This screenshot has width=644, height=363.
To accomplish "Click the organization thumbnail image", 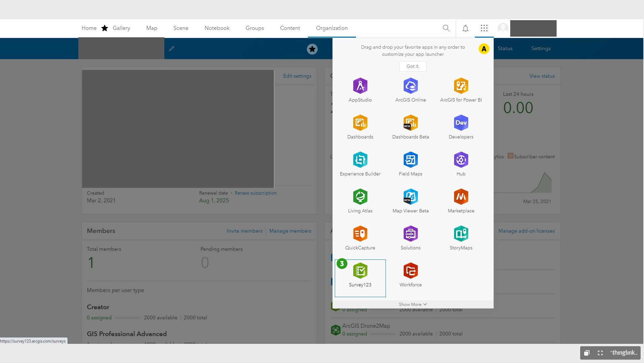I will [x=178, y=129].
